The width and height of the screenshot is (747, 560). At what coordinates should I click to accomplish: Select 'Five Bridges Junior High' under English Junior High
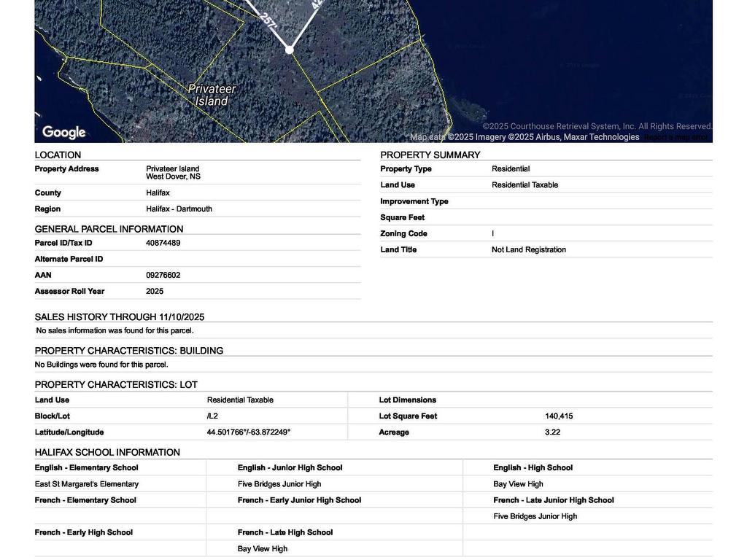pyautogui.click(x=279, y=484)
